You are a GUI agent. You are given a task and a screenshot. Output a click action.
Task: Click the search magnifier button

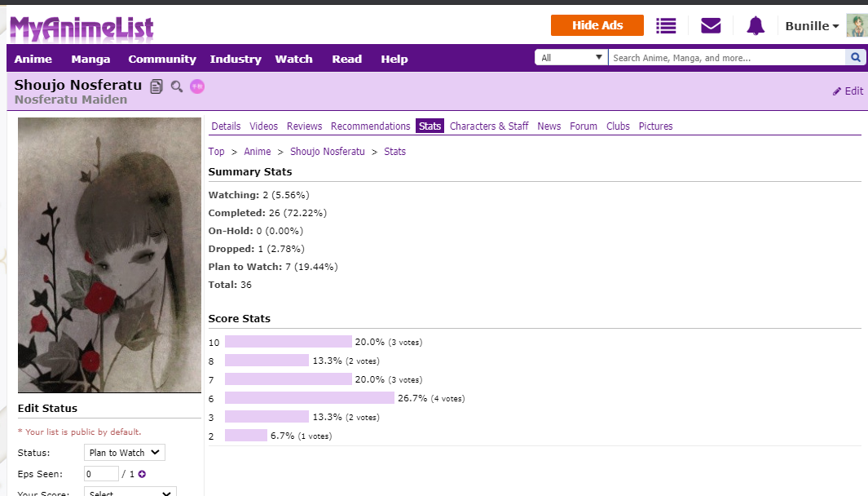855,58
